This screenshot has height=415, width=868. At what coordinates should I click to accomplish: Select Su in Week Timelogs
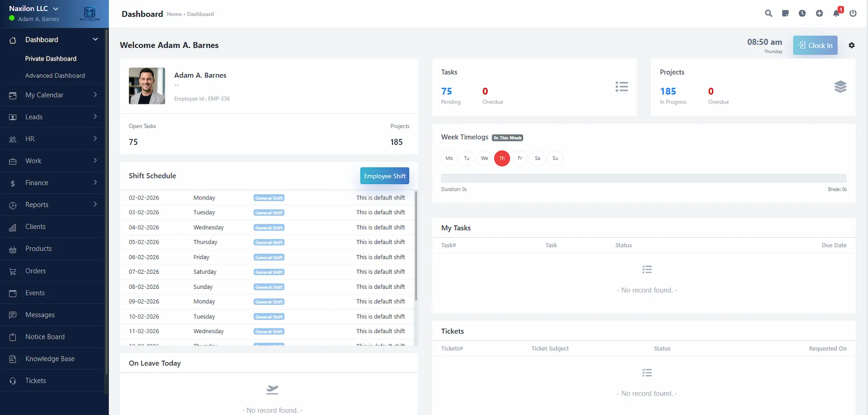[x=555, y=158]
